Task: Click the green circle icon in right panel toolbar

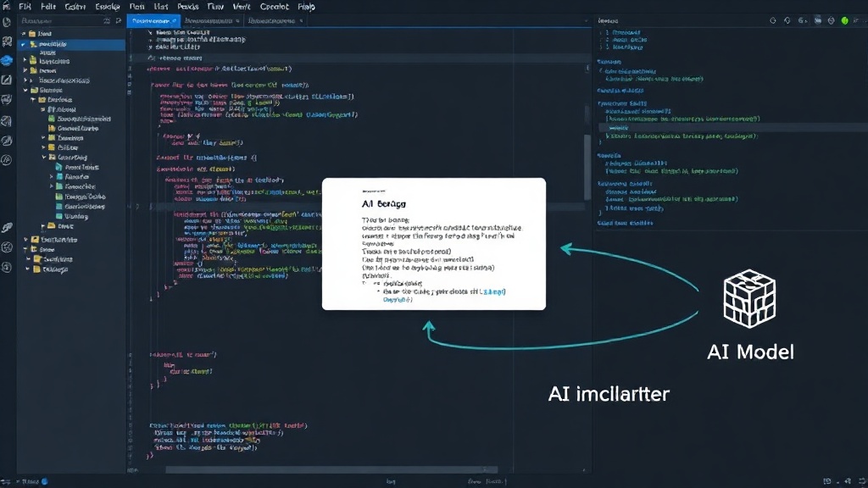Action: tap(845, 20)
